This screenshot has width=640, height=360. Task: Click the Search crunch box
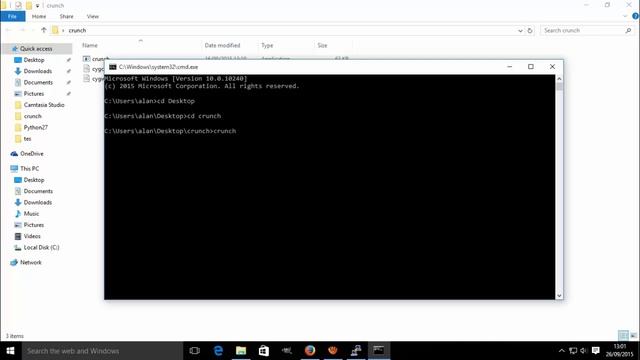pyautogui.click(x=587, y=30)
